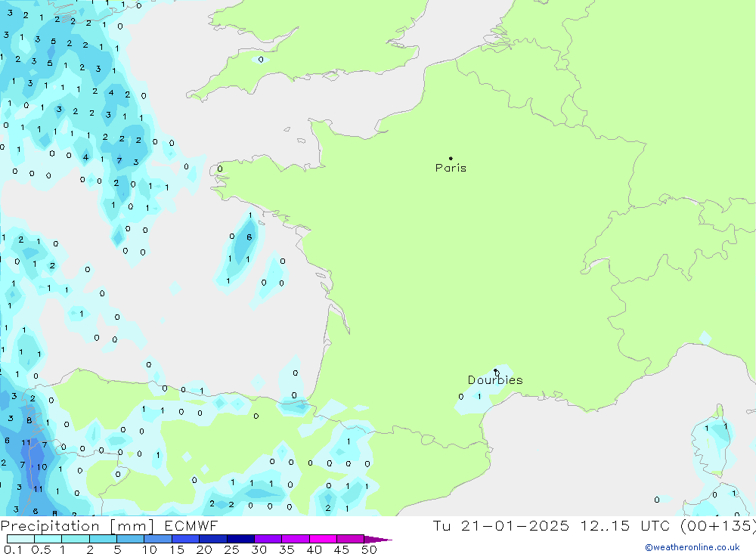Click the value 10 near bottom-left coast
Viewport: 756px width, 554px height.
point(42,467)
